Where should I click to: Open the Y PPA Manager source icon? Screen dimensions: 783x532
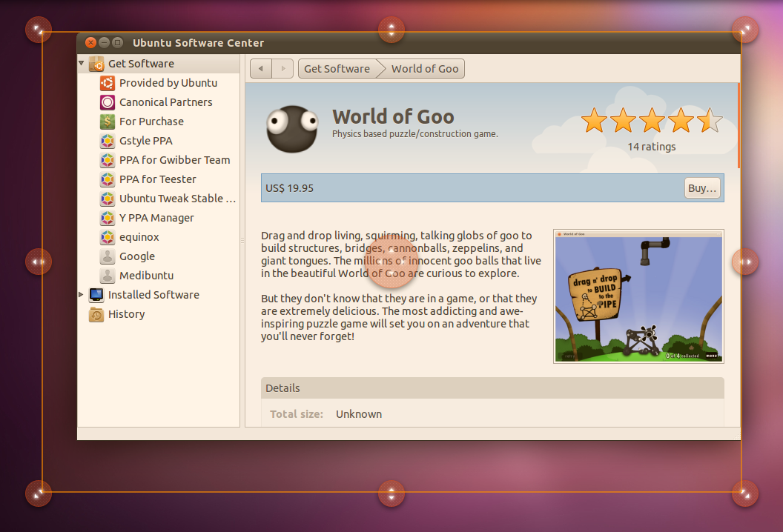point(107,217)
